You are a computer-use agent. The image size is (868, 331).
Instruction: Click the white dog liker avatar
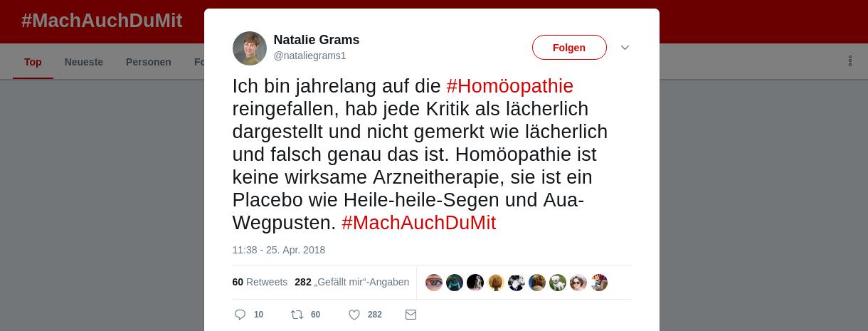(558, 283)
